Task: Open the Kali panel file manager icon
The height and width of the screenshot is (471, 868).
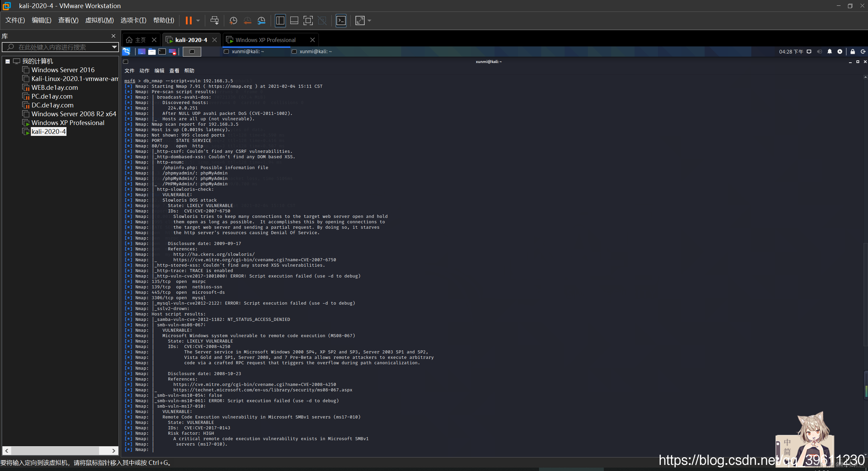Action: [x=152, y=52]
